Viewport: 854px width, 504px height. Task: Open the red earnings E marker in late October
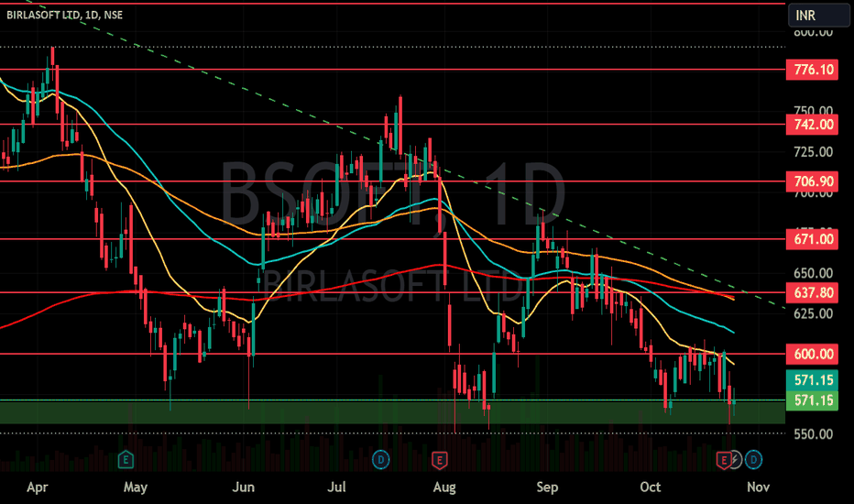(x=724, y=460)
